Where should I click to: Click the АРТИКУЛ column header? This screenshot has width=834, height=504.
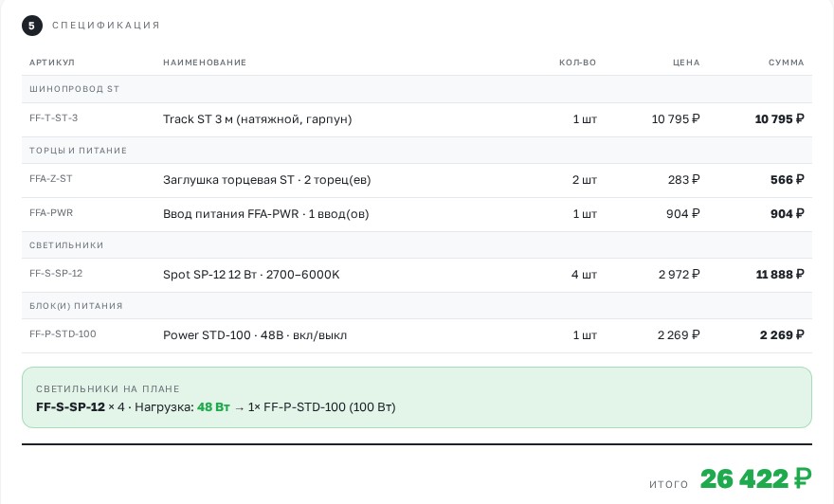[52, 63]
